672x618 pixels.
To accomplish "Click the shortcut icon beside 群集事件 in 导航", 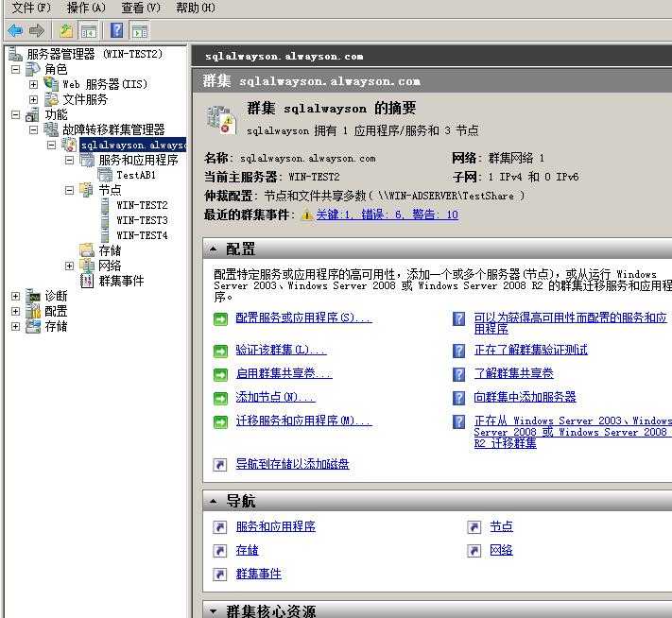I will coord(220,575).
